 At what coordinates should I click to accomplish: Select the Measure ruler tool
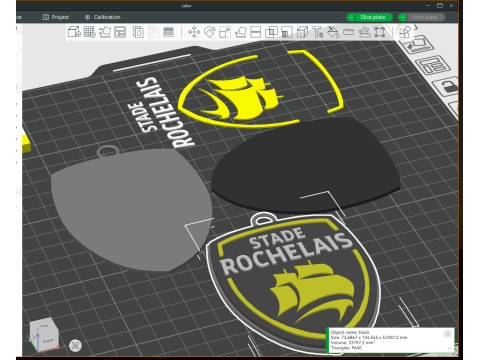click(x=348, y=32)
